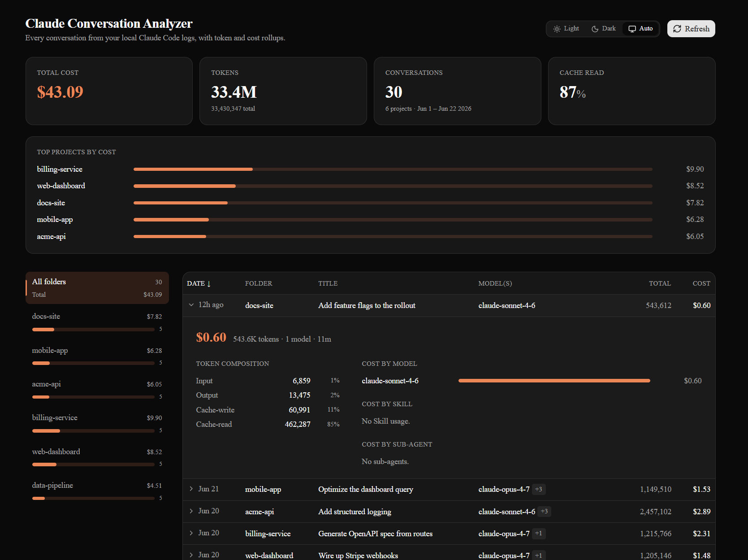Viewport: 748px width, 560px height.
Task: Click the sun icon for Light theme
Action: coord(557,29)
